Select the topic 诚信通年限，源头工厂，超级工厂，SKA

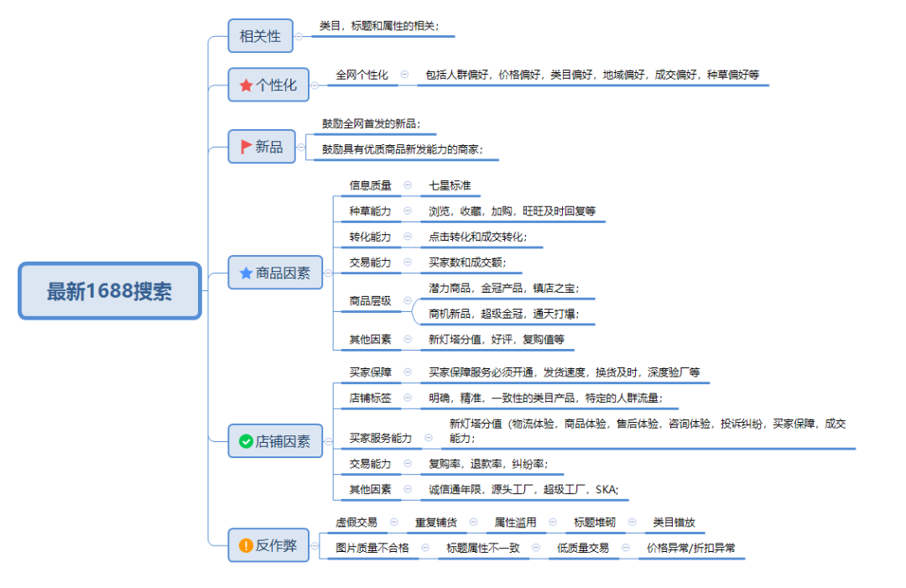pos(523,490)
